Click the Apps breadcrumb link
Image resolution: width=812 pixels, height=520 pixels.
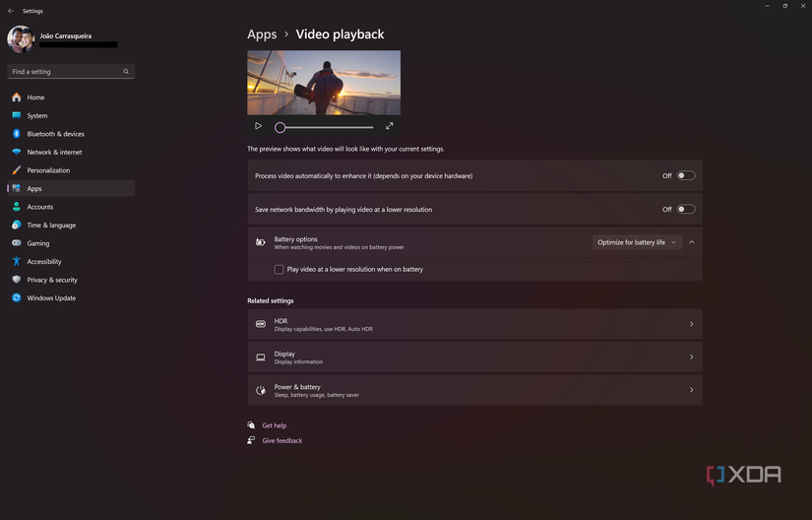pos(262,34)
